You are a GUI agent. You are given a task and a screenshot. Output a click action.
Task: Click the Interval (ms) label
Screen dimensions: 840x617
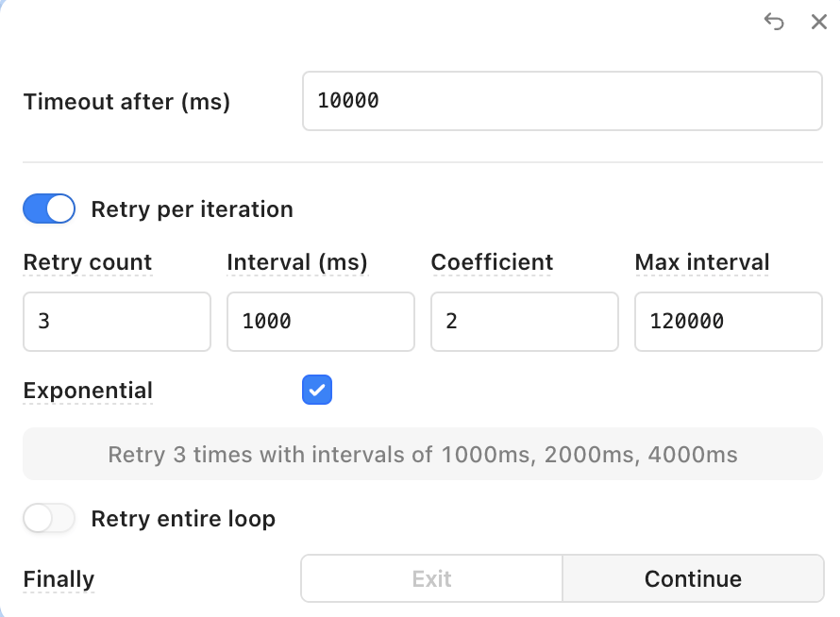point(297,262)
